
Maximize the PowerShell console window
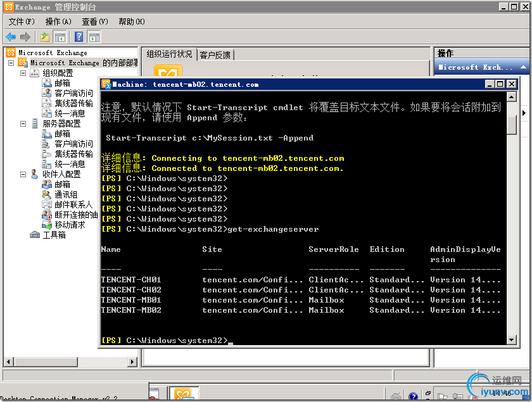[x=500, y=84]
